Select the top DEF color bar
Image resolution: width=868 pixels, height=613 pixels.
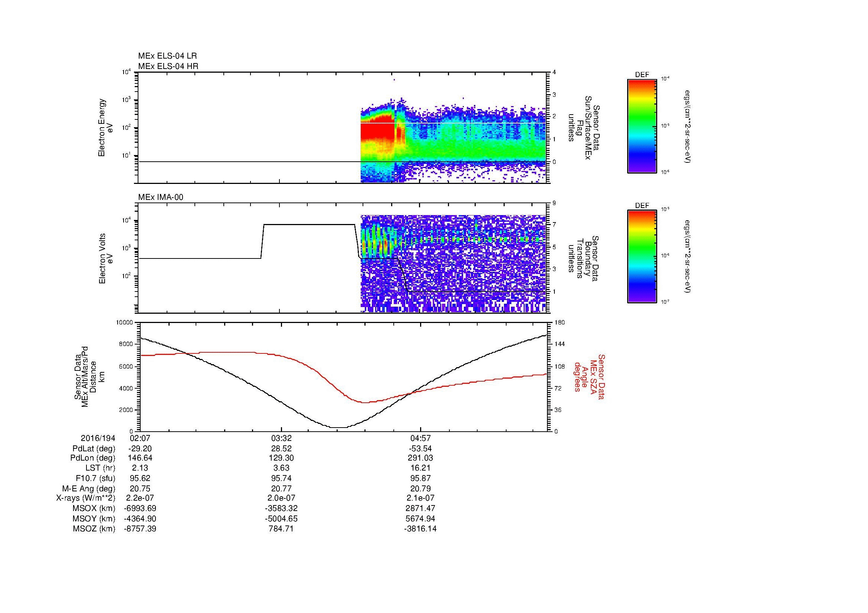point(642,126)
